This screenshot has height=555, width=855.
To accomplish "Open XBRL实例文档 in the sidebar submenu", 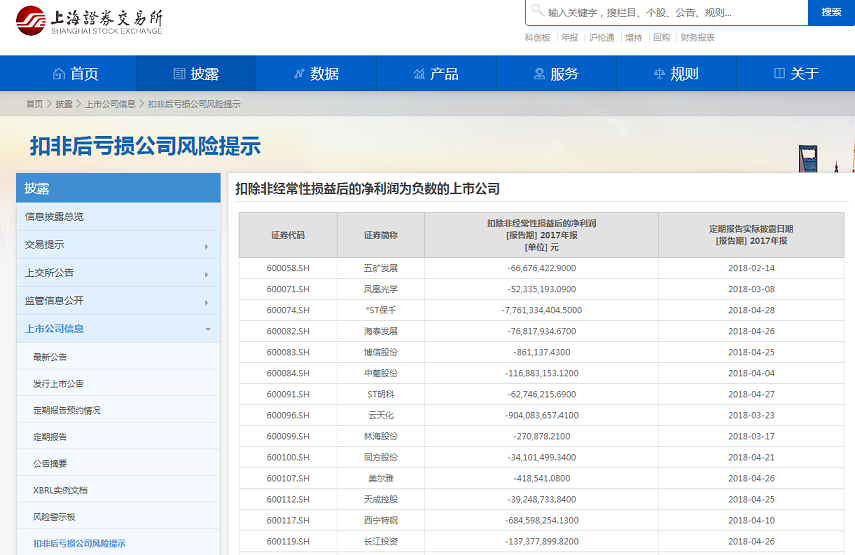I will [x=118, y=490].
